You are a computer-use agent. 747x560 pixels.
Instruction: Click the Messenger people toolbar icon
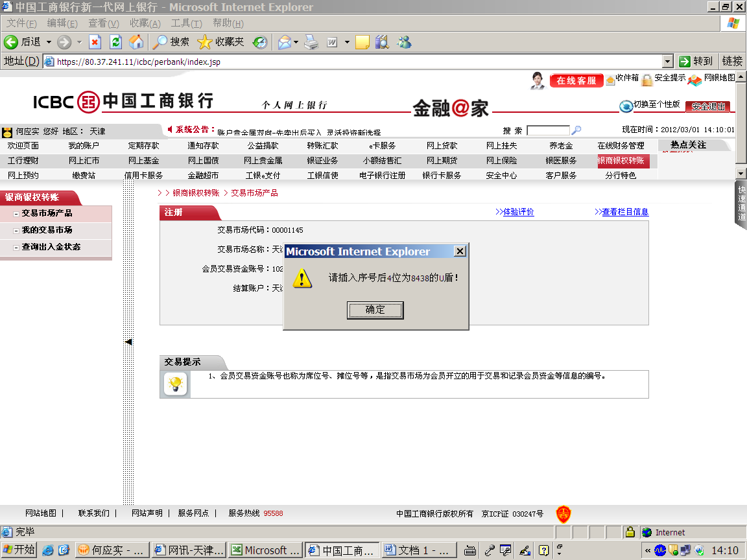(405, 42)
